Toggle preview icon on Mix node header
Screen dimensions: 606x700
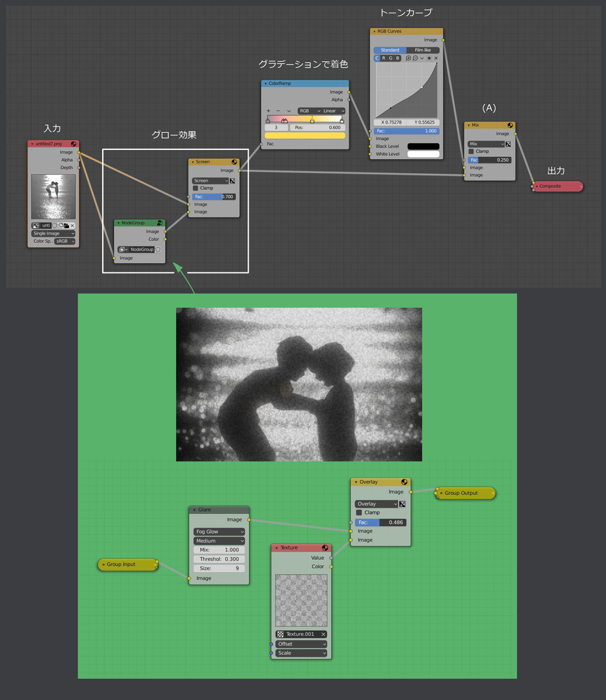tap(510, 125)
